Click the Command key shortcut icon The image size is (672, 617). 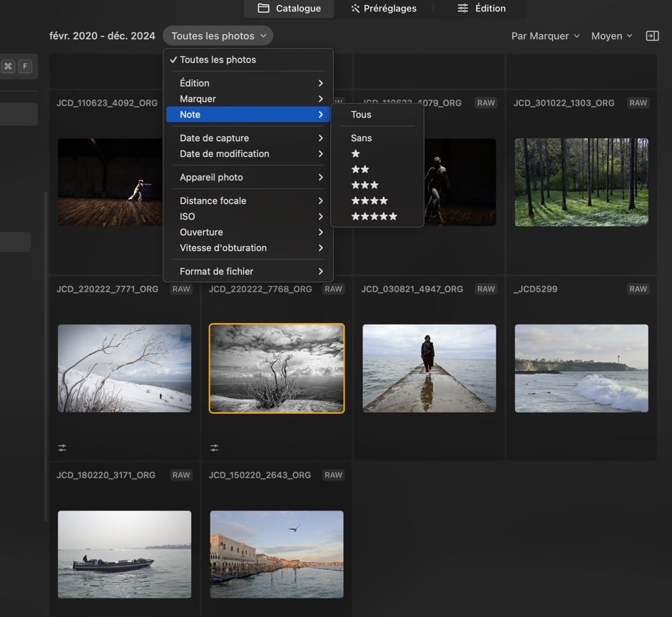point(8,66)
